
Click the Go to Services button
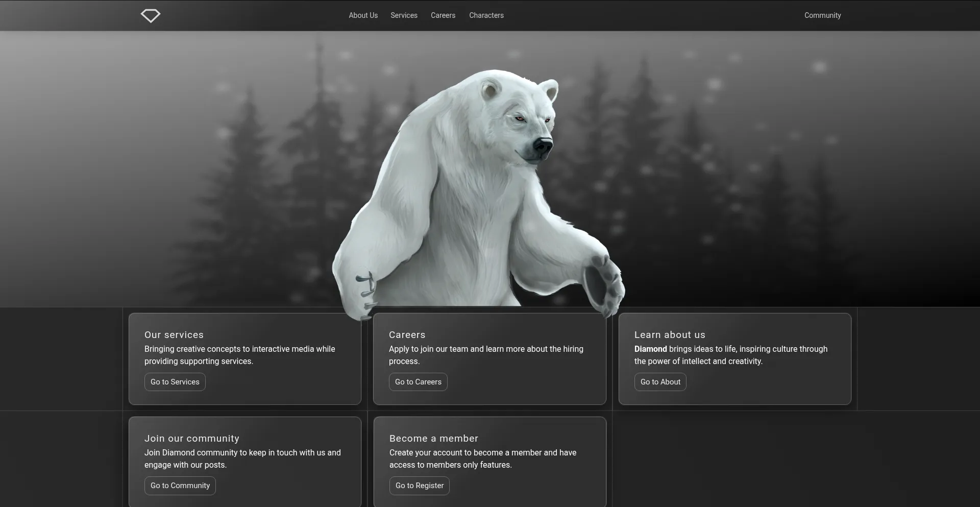coord(175,382)
